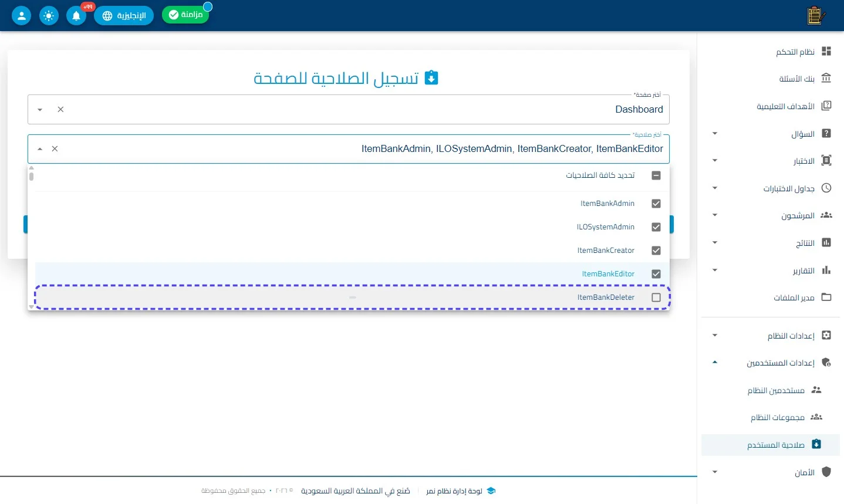Open the notifications bell

click(76, 15)
